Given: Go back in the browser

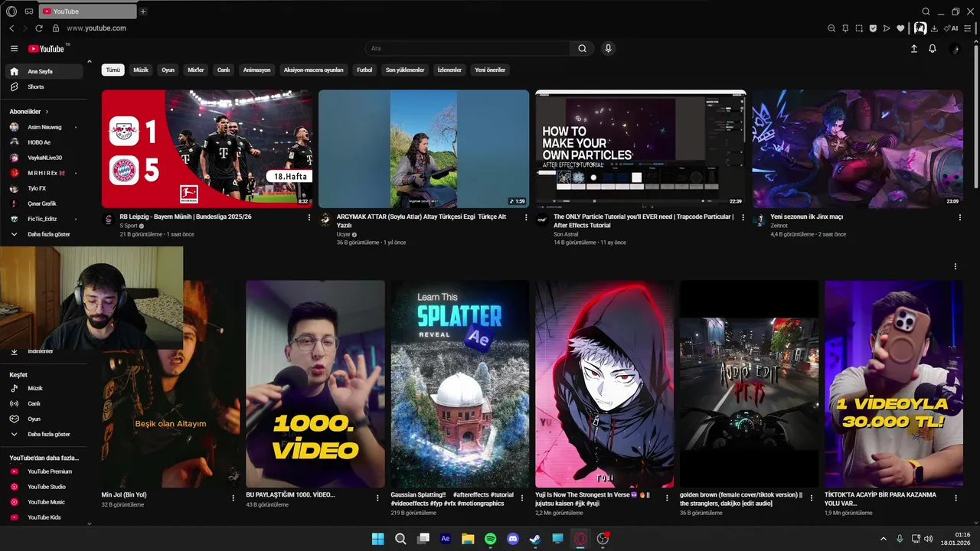Looking at the screenshot, I should [x=11, y=28].
